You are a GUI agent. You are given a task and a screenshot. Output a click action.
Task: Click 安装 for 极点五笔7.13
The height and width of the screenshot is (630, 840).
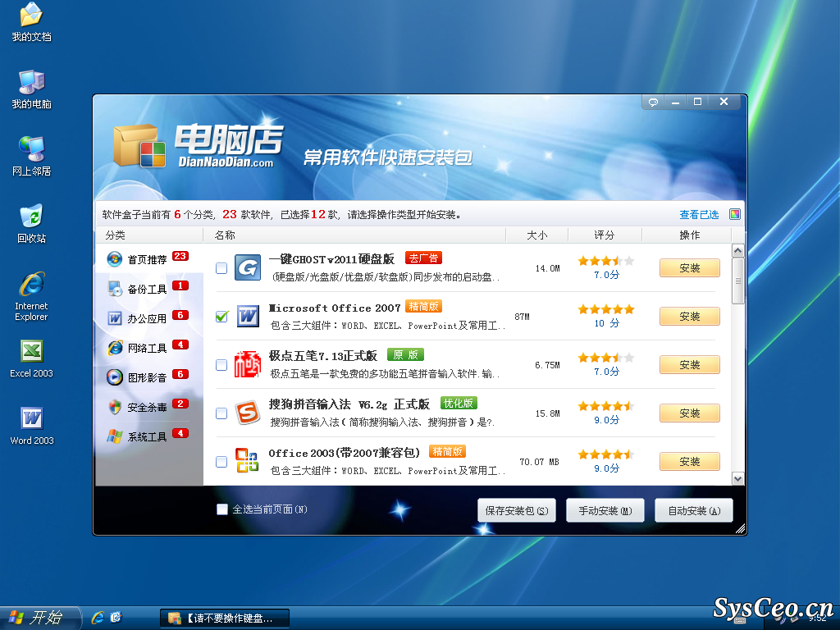[689, 365]
